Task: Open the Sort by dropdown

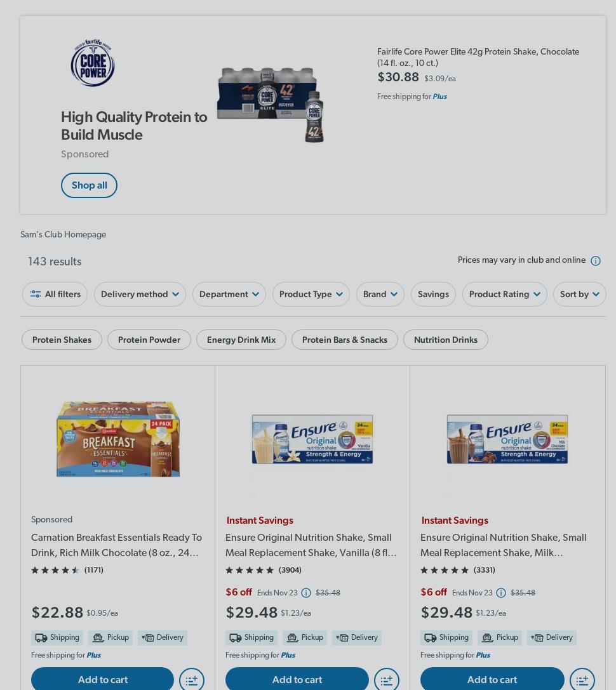Action: pos(579,294)
